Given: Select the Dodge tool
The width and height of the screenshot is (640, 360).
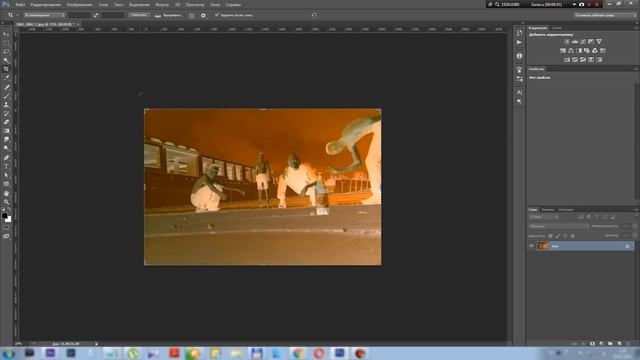Looking at the screenshot, I should [x=6, y=149].
